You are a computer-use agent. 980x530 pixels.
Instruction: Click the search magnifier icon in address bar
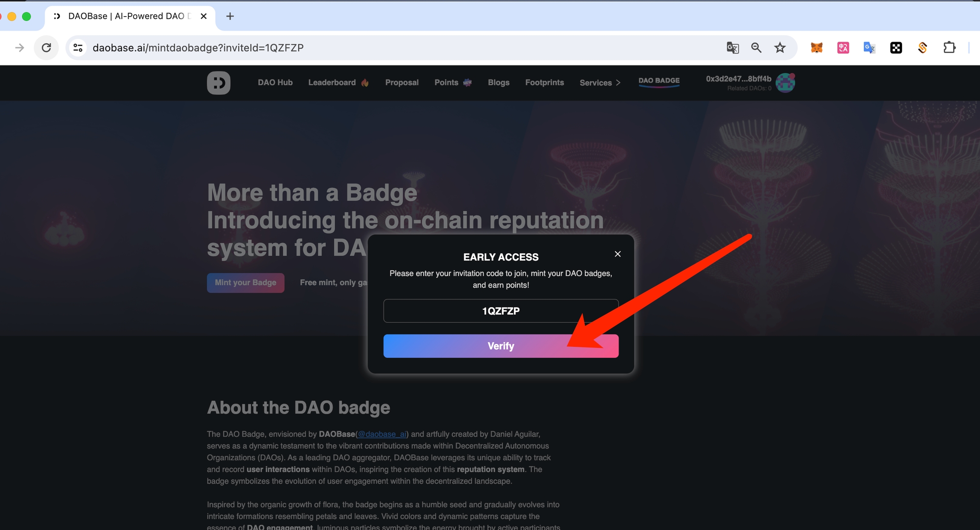[756, 48]
